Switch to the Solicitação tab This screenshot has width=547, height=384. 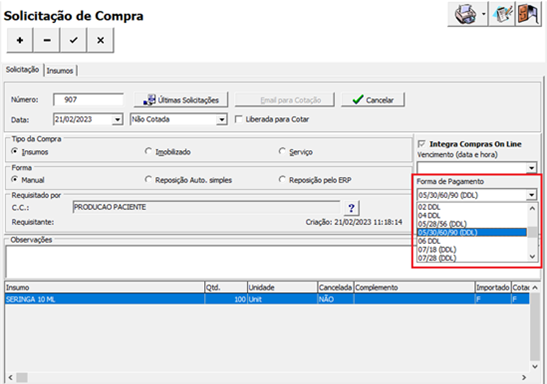(x=22, y=70)
